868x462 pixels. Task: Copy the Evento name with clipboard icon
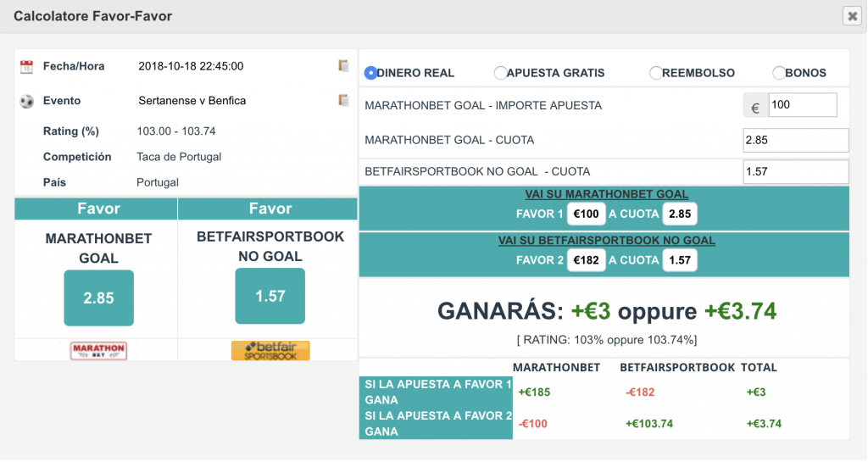(344, 100)
